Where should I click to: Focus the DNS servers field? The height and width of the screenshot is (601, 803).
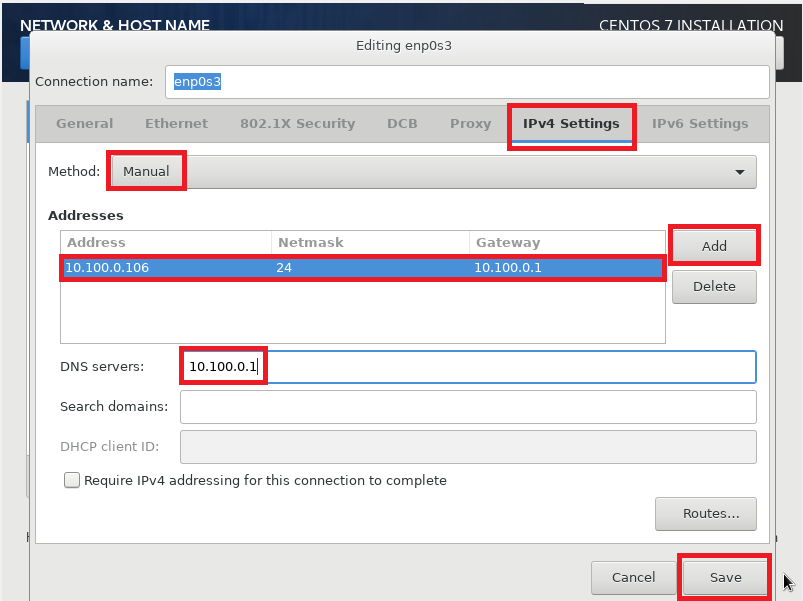468,367
